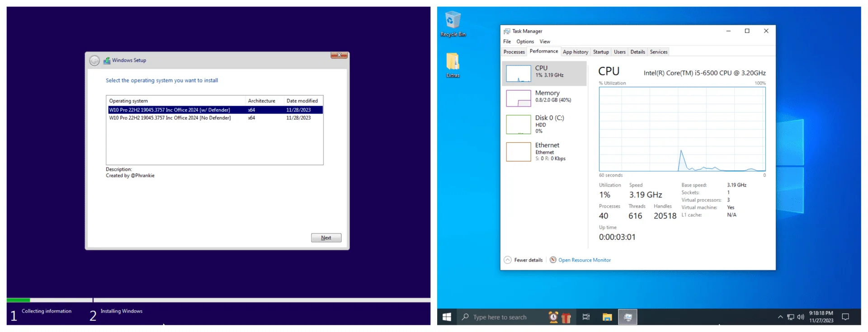The width and height of the screenshot is (868, 332).
Task: Click the search magnifier icon in taskbar
Action: (465, 317)
